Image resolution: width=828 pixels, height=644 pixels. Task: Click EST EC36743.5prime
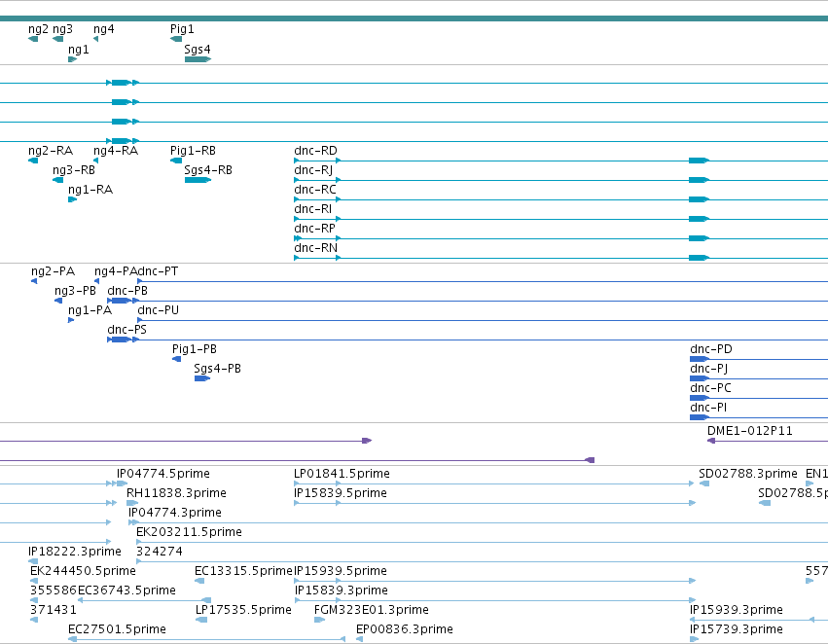(126, 590)
